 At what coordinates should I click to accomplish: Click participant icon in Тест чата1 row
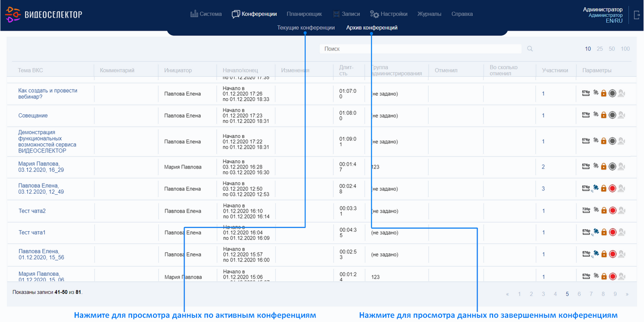pyautogui.click(x=621, y=232)
